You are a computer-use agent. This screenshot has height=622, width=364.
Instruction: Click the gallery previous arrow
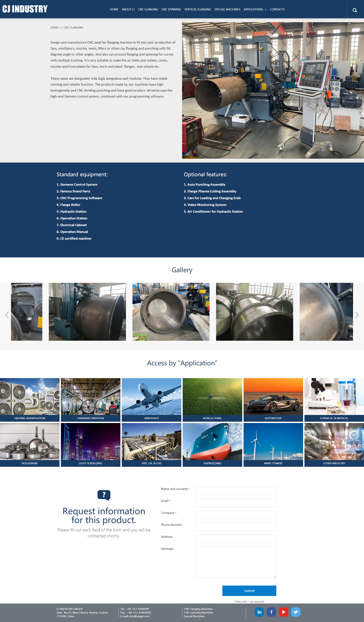click(7, 315)
